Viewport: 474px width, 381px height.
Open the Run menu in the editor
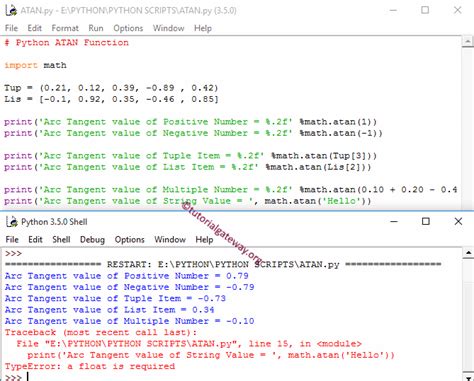click(x=96, y=28)
